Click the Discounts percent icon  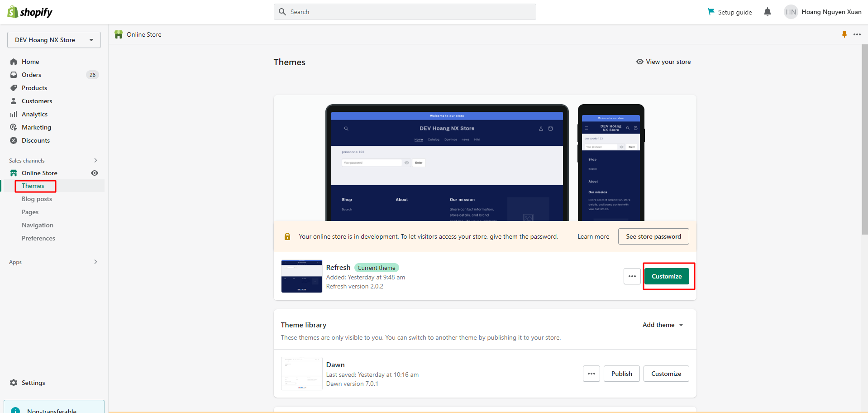(14, 140)
